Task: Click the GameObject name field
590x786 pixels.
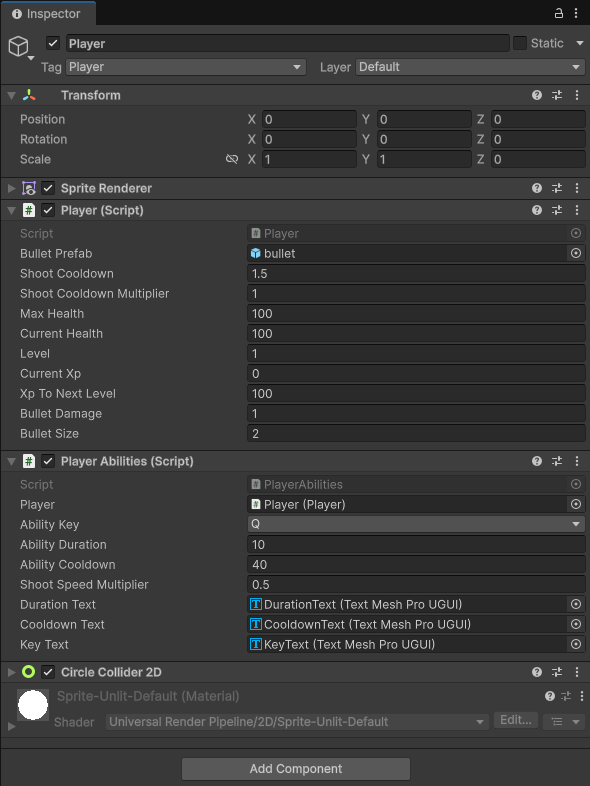Action: tap(288, 43)
